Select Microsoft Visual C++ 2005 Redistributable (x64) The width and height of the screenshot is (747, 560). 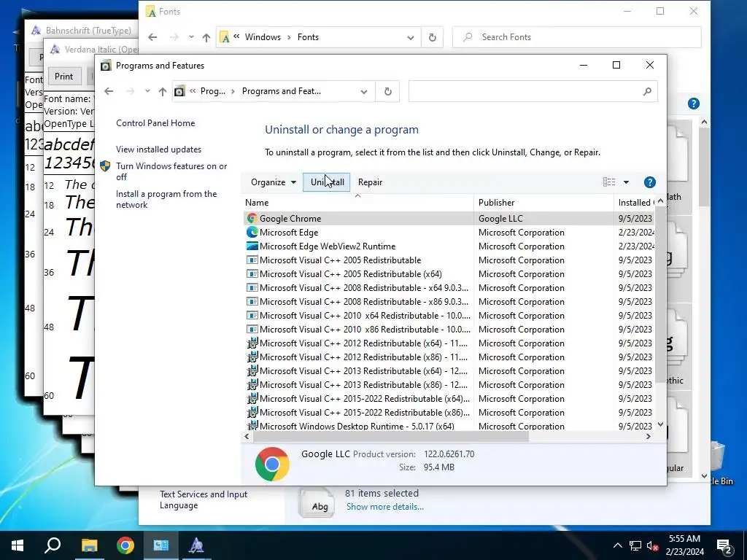point(449,274)
